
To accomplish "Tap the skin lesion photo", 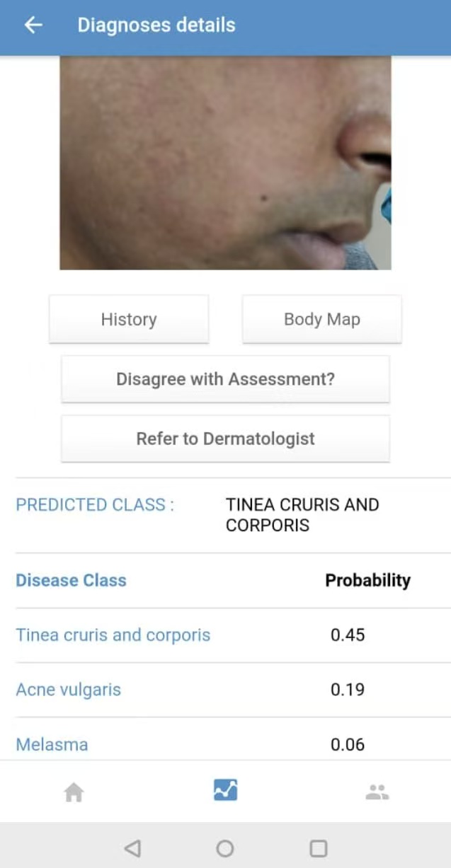I will pyautogui.click(x=225, y=163).
